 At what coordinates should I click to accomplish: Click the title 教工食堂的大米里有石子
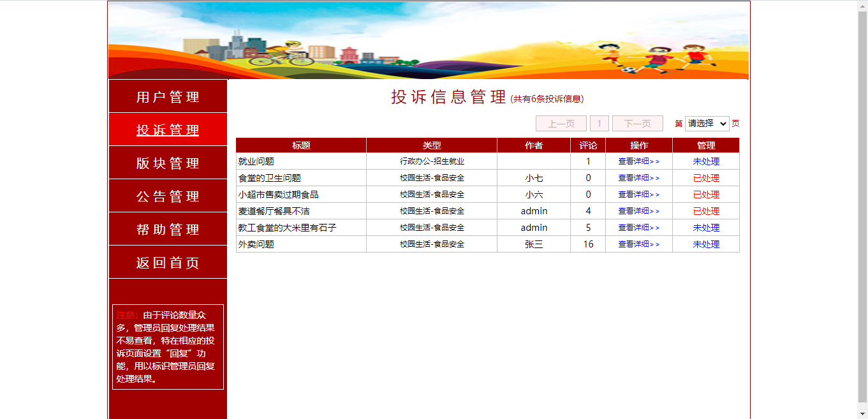[287, 228]
